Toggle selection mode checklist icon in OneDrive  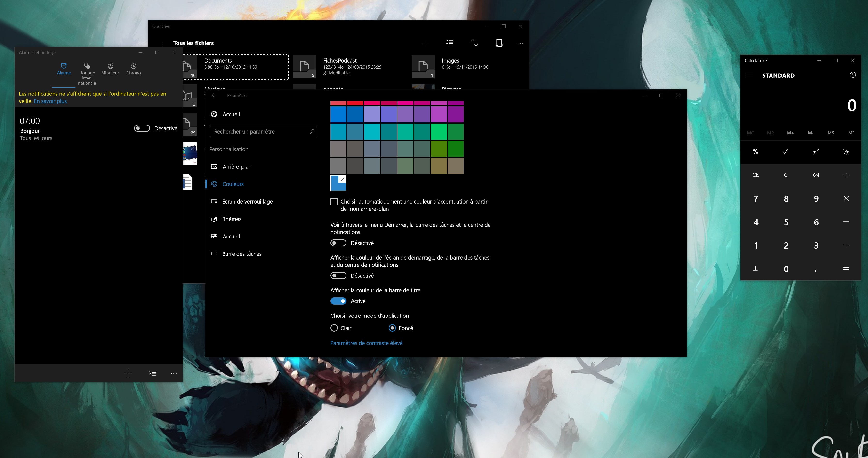pos(450,43)
